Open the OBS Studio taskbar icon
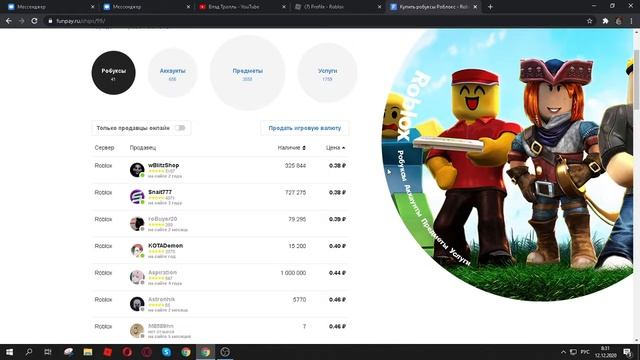Image resolution: width=640 pixels, height=360 pixels. tap(225, 352)
